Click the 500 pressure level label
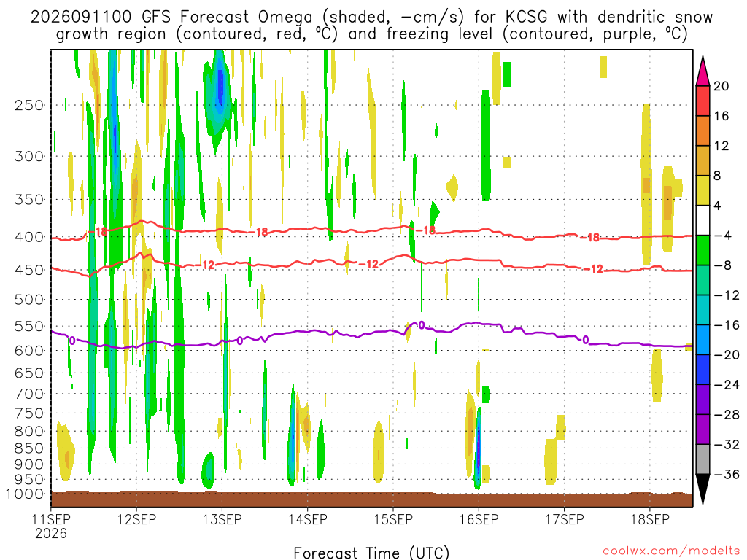 (29, 300)
